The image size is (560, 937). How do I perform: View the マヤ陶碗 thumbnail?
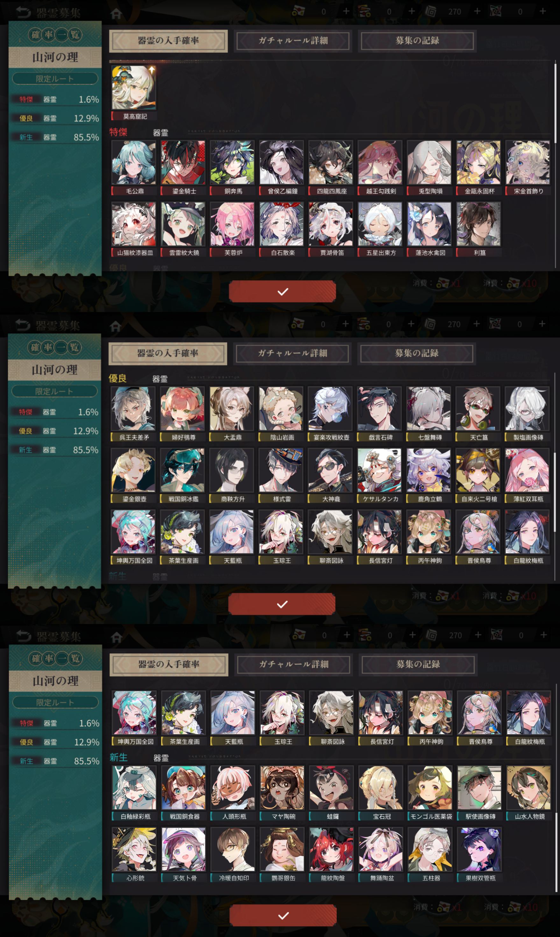[x=282, y=787]
